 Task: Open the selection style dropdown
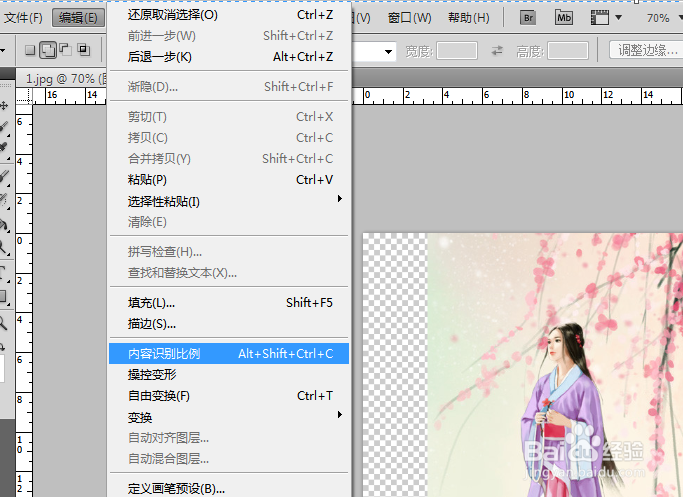click(388, 51)
